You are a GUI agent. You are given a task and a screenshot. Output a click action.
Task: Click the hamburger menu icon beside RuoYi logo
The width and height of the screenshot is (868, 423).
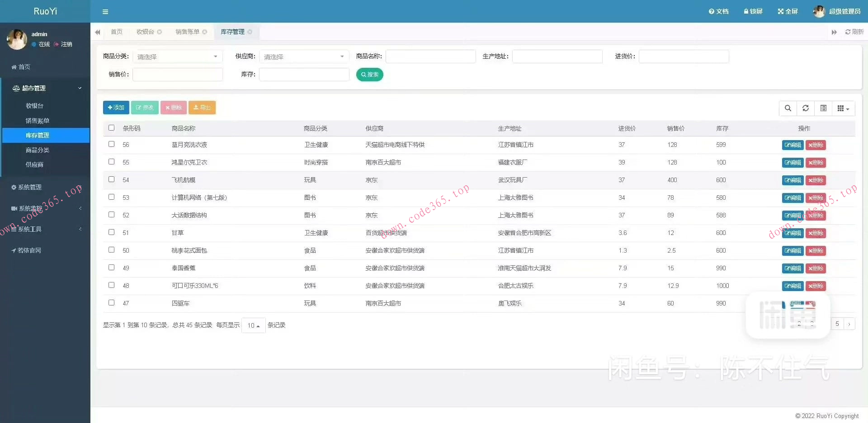(x=105, y=12)
